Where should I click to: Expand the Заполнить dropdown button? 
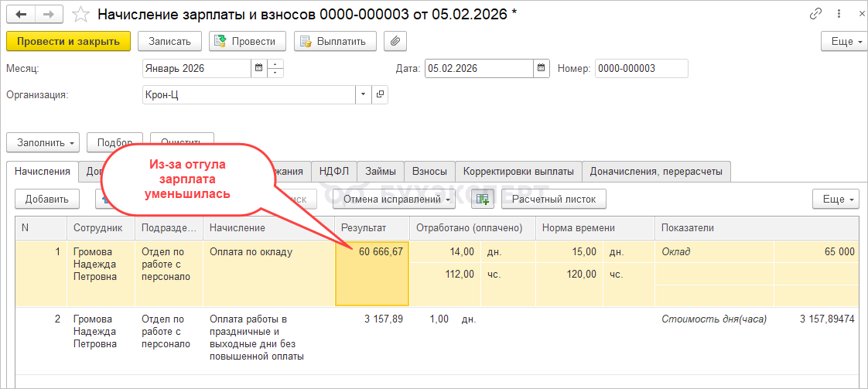(x=43, y=142)
